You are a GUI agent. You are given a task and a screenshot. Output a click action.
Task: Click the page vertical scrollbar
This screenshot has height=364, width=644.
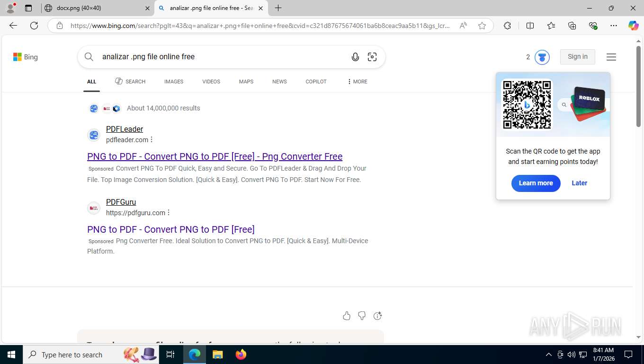click(x=638, y=86)
